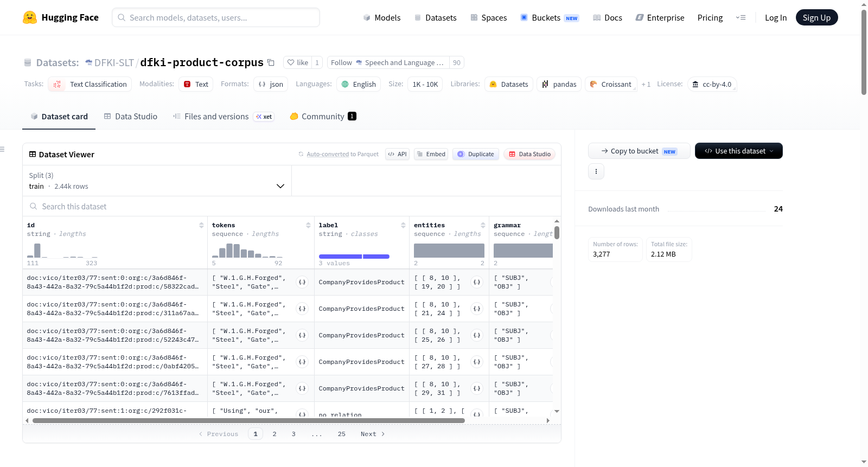Click the Sign Up button

click(816, 17)
